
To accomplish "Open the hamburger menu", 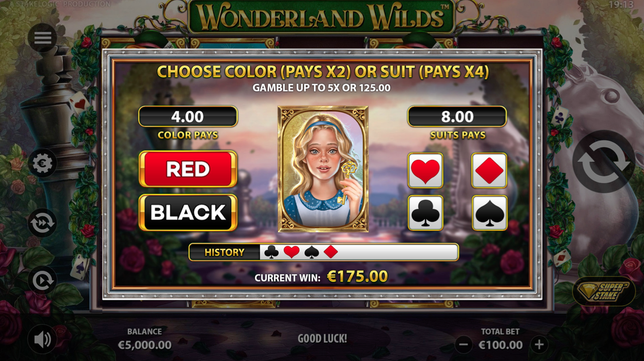I will [x=43, y=38].
